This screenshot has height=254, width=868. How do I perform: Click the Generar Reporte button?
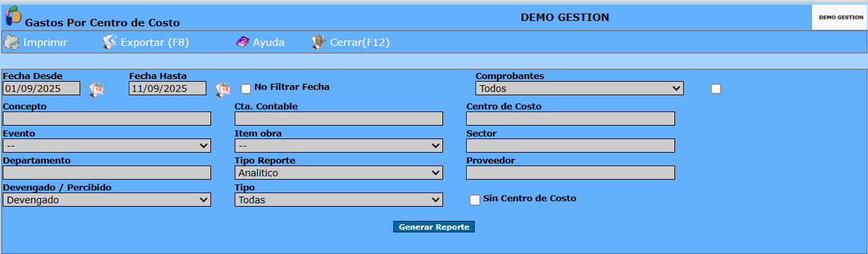click(434, 227)
